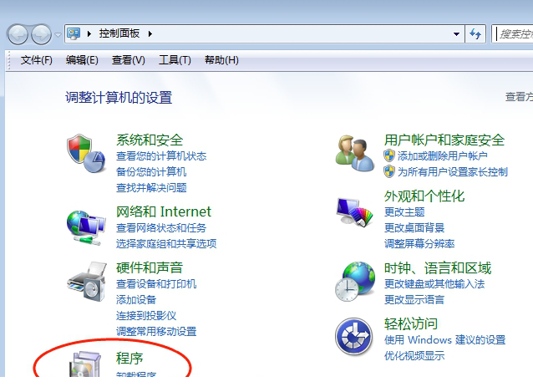Viewport: 533px width, 392px height.
Task: Click the Network and Internet globe icon
Action: click(86, 228)
